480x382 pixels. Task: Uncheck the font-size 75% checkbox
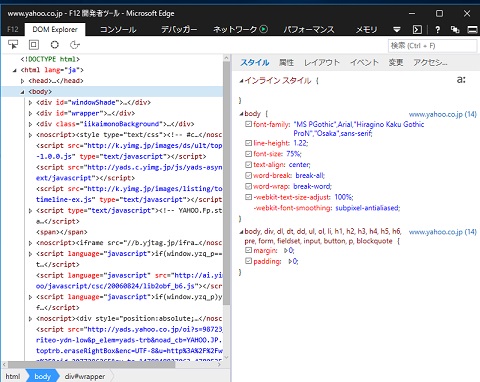point(248,154)
